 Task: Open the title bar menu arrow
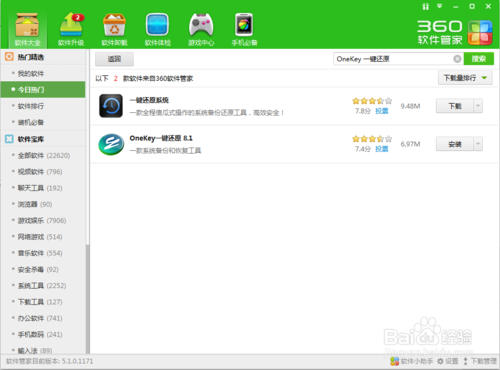tap(440, 6)
